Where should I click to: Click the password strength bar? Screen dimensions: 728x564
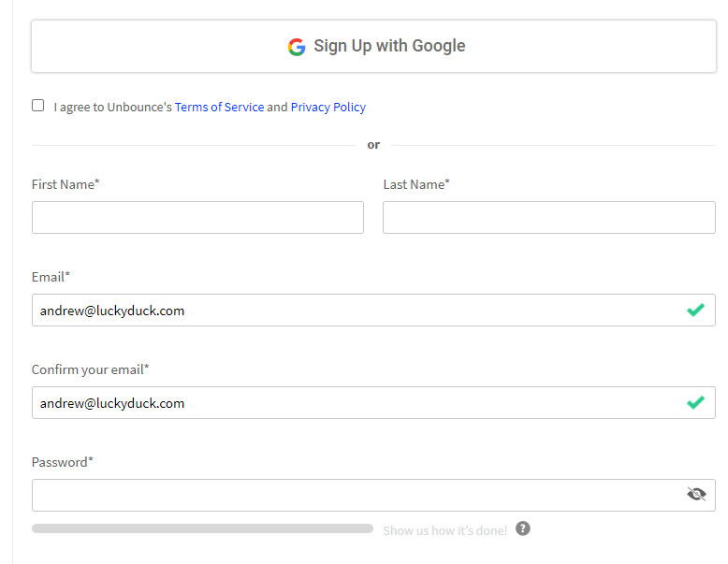[202, 528]
